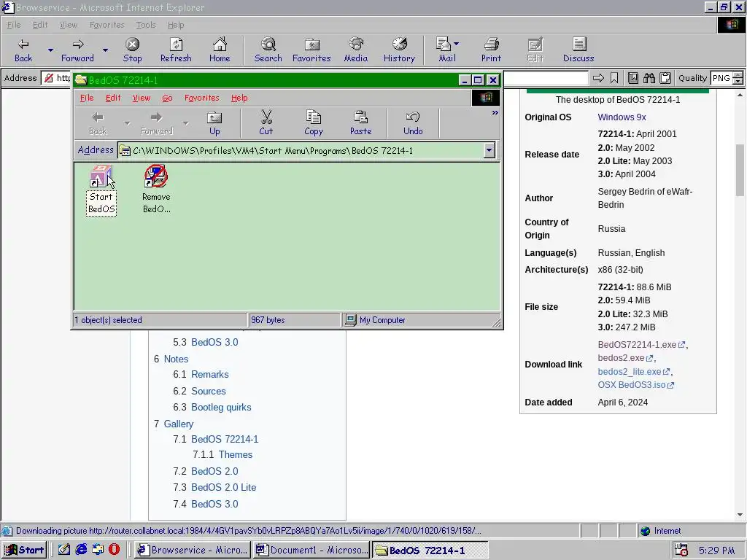Screen dimensions: 747x560
Task: Open Tools menu in Internet Explorer
Action: click(x=146, y=25)
